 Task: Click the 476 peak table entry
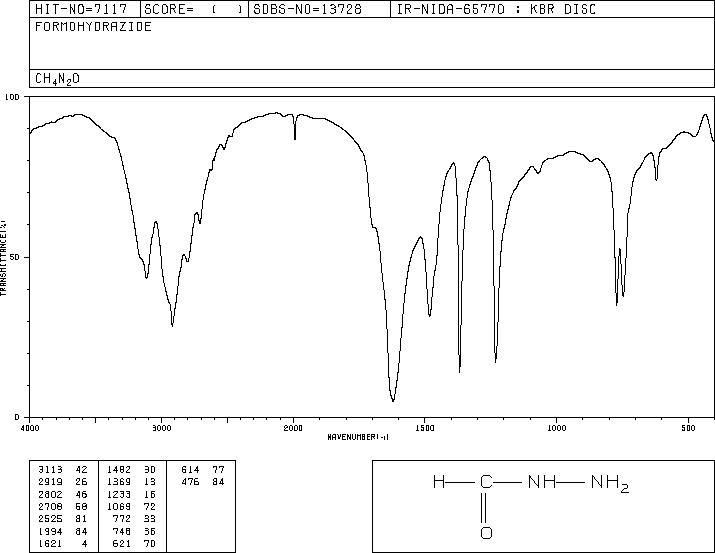[203, 482]
